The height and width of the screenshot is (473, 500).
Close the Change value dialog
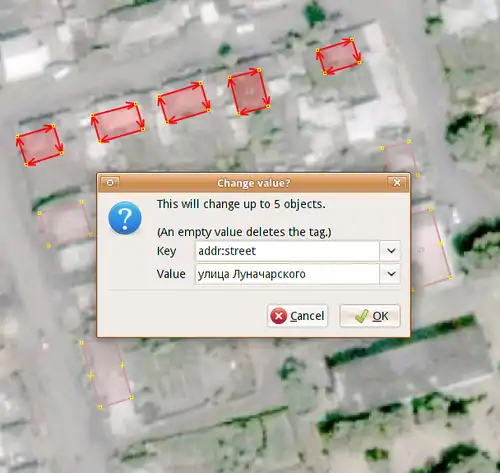coord(397,183)
